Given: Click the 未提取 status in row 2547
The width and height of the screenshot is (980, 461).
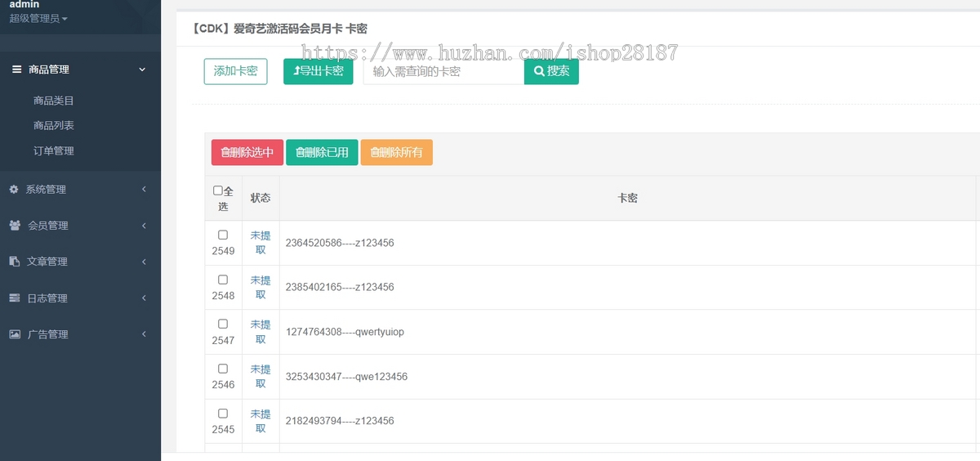Looking at the screenshot, I should coord(261,332).
